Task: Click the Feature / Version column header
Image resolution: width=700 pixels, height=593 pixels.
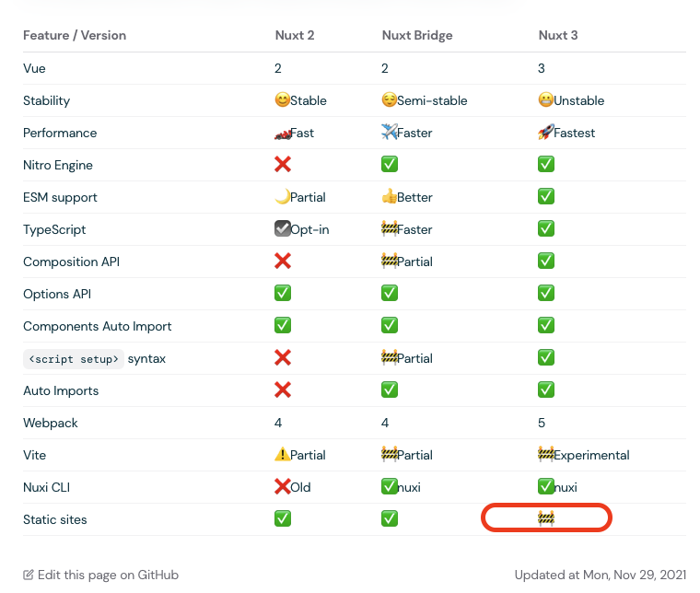Action: point(75,36)
